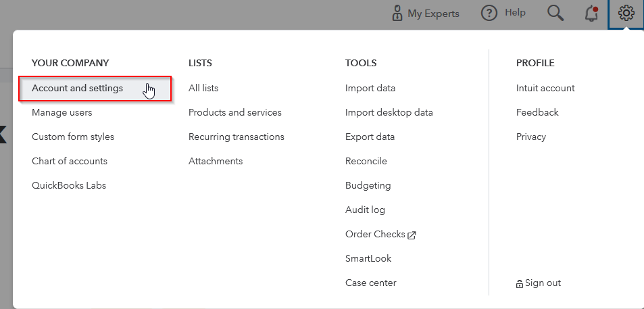Viewport: 644px width, 309px height.
Task: Click Order Checks link
Action: click(x=376, y=234)
